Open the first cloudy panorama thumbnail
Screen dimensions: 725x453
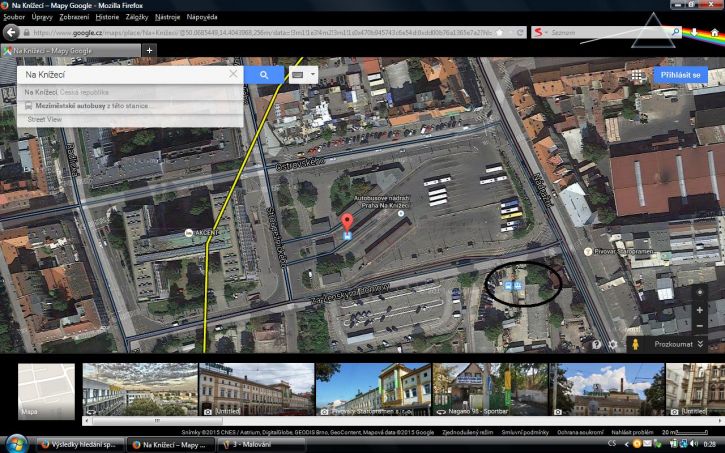click(140, 389)
